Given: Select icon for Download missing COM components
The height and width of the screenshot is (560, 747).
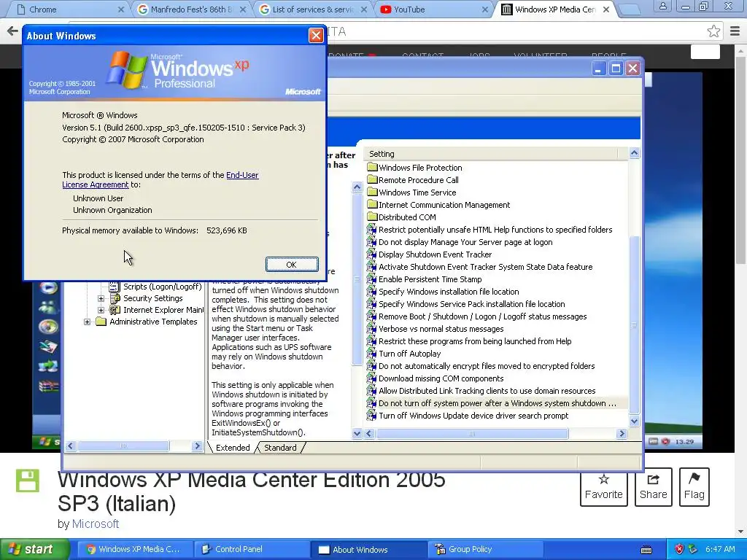Looking at the screenshot, I should coord(371,378).
